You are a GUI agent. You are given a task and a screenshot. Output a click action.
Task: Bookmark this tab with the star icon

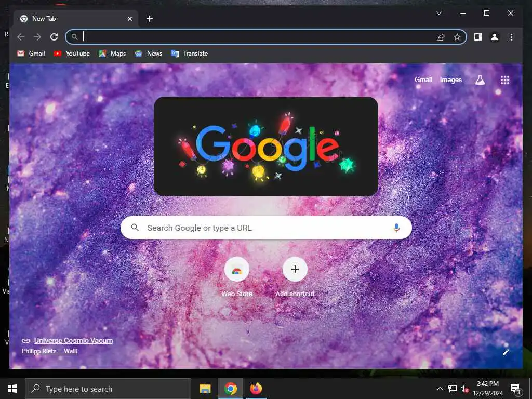(x=457, y=37)
